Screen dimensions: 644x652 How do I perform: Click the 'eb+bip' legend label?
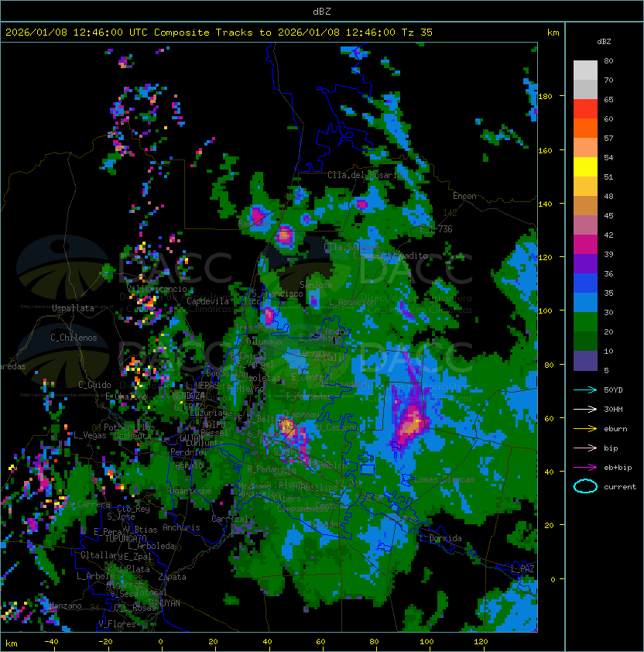point(618,468)
